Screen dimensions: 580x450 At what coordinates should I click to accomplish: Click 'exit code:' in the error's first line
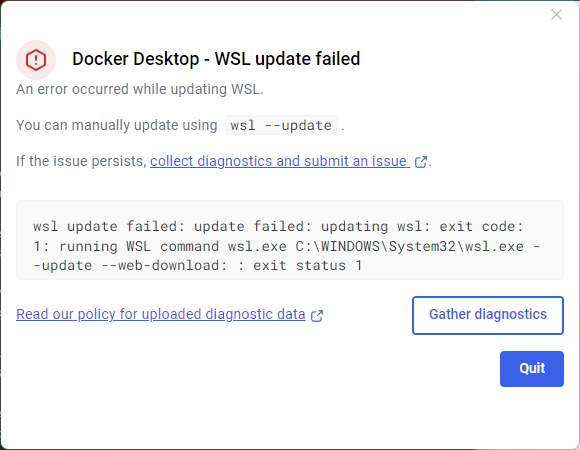pos(481,226)
